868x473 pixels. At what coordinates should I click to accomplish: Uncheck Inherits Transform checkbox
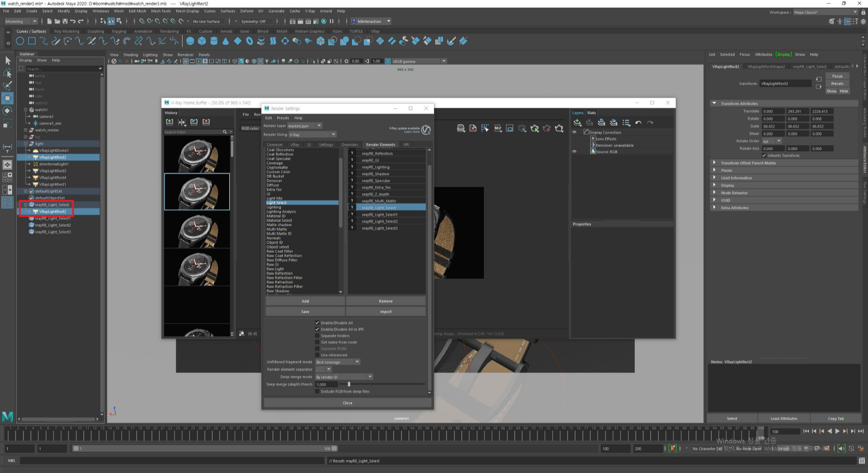click(764, 155)
